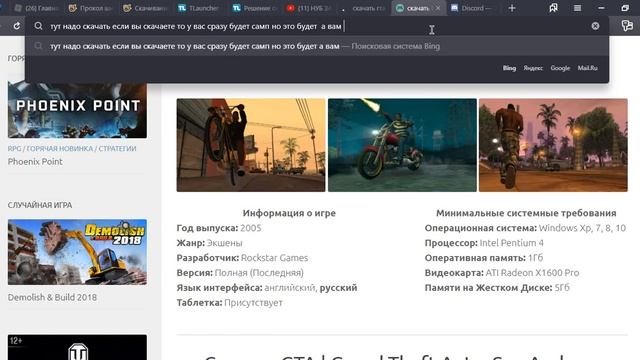The height and width of the screenshot is (360, 640).
Task: Click the 'Intel Pentium 4' processor value
Action: [x=511, y=243]
